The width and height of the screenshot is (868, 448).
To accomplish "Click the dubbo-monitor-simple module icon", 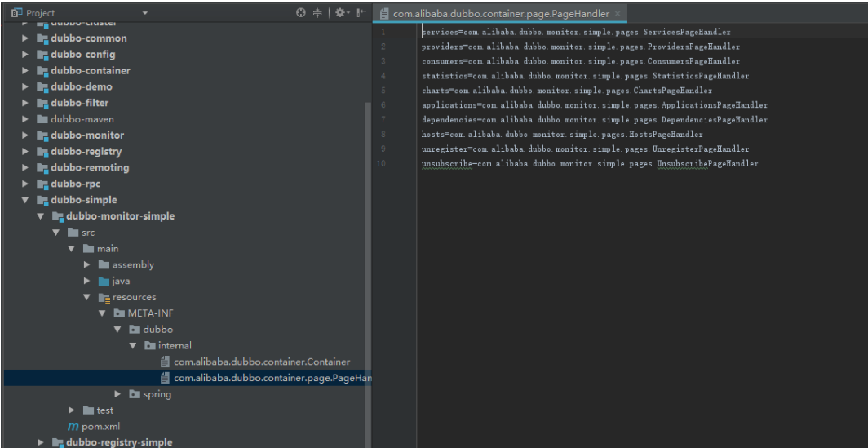I will (x=58, y=216).
